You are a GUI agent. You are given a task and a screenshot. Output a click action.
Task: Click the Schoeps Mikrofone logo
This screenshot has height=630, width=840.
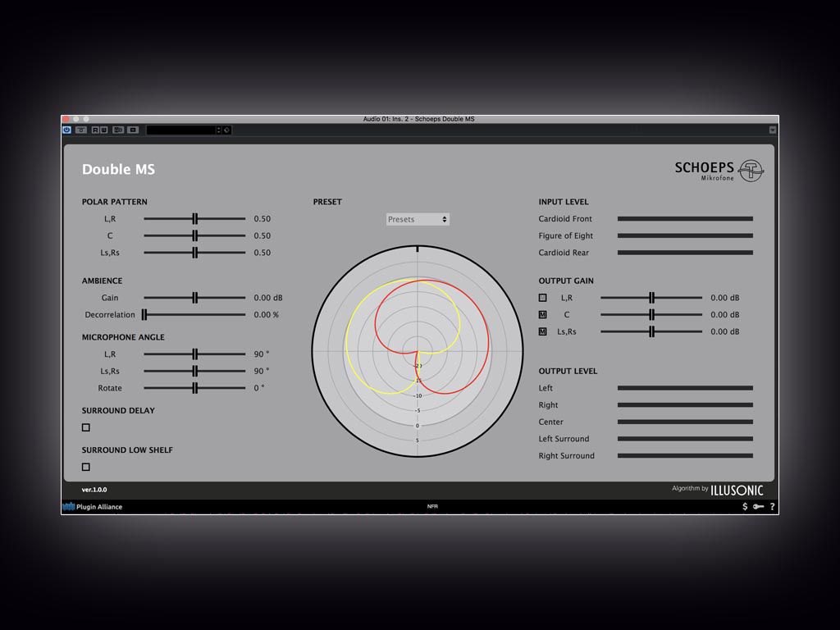point(719,170)
